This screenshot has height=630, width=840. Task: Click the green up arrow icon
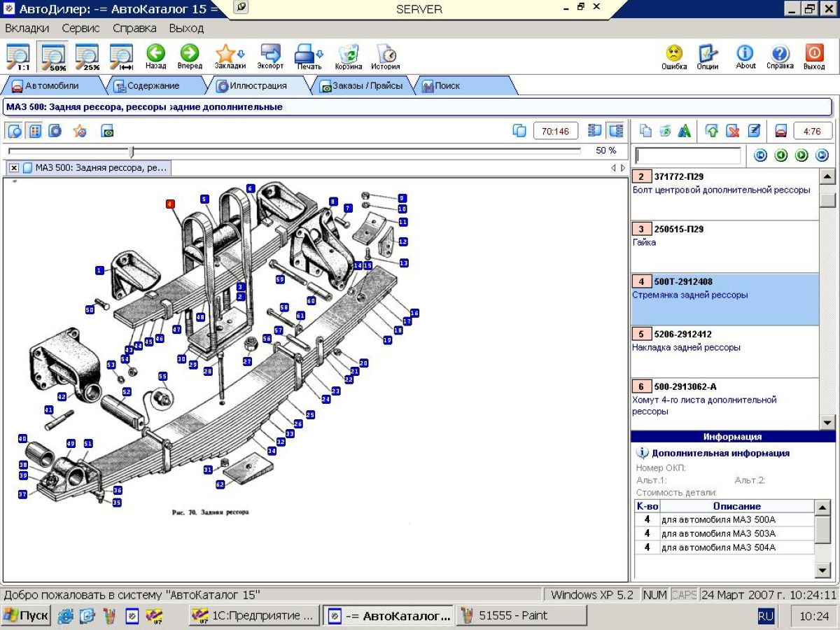[x=712, y=131]
